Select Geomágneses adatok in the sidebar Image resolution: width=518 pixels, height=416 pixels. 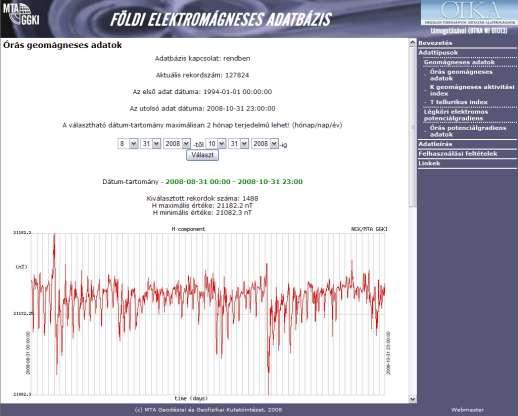pyautogui.click(x=459, y=62)
